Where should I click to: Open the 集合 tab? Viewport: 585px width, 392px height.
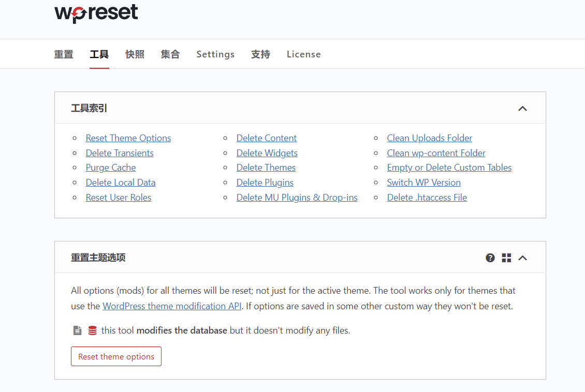click(170, 54)
